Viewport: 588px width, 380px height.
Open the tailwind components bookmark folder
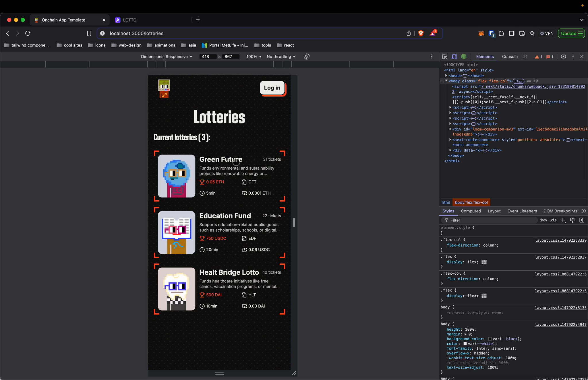pos(27,45)
